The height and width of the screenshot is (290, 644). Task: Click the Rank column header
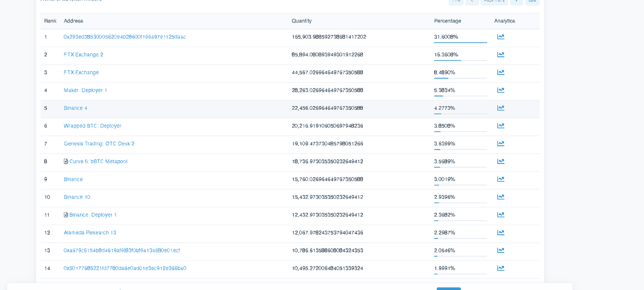click(50, 21)
